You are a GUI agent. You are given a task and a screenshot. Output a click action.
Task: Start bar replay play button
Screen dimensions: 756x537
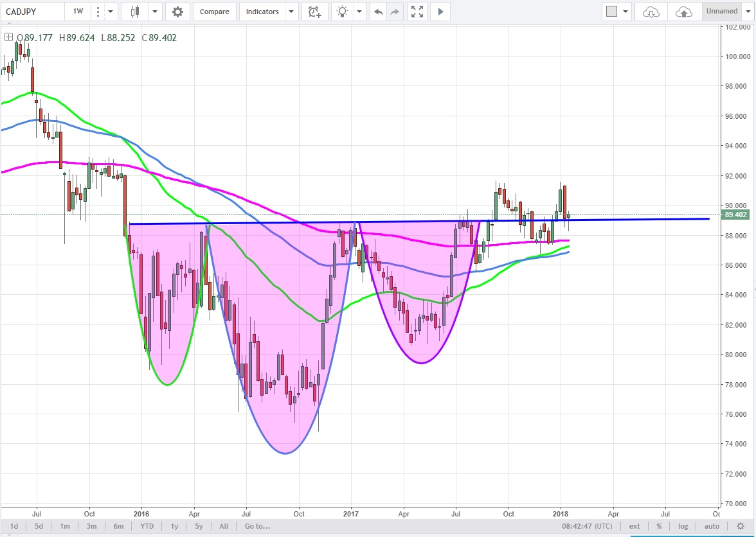pos(440,12)
